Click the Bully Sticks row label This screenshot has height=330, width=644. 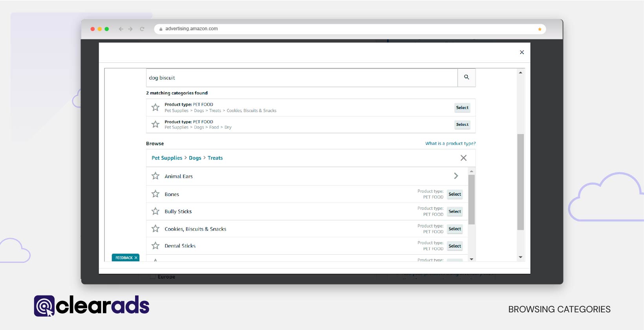coord(178,211)
